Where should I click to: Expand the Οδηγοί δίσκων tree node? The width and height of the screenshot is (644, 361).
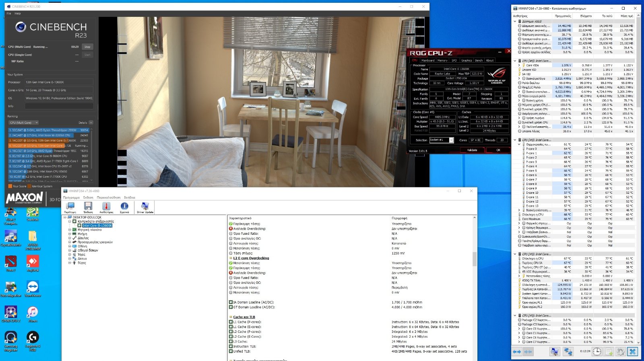pos(70,250)
